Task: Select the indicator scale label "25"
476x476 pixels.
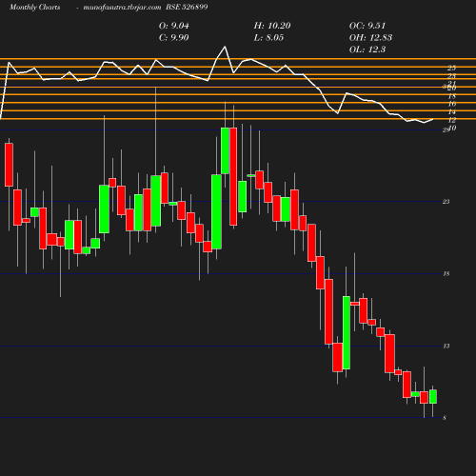Action: pos(452,68)
